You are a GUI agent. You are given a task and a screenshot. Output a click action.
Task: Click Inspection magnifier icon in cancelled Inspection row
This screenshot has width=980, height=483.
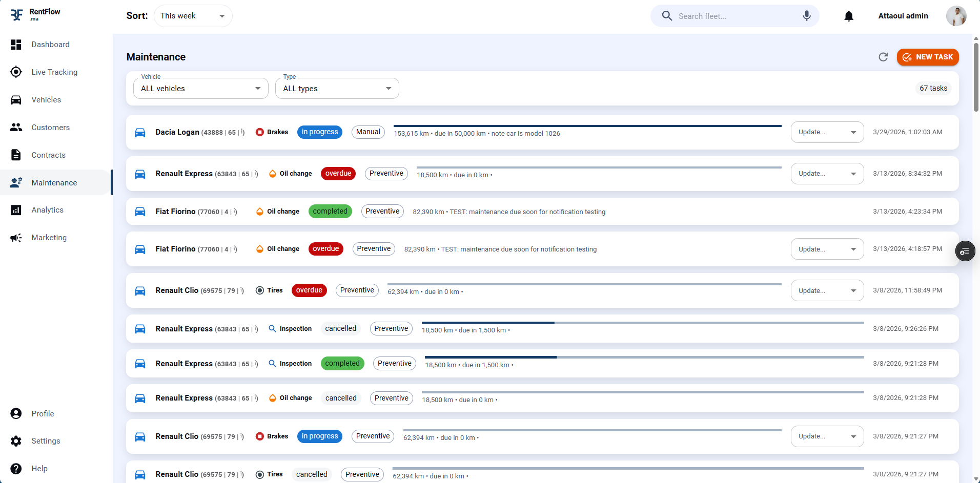click(x=273, y=329)
